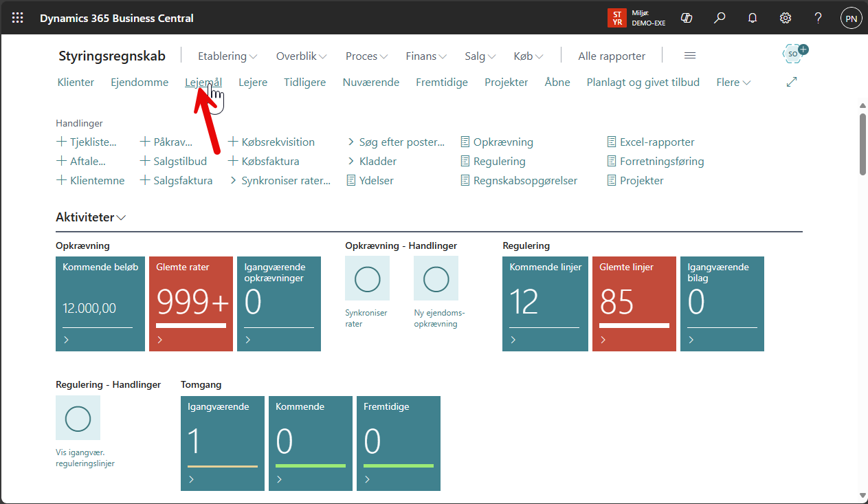Open the red Glemte rater tile
The image size is (868, 504).
tap(192, 304)
